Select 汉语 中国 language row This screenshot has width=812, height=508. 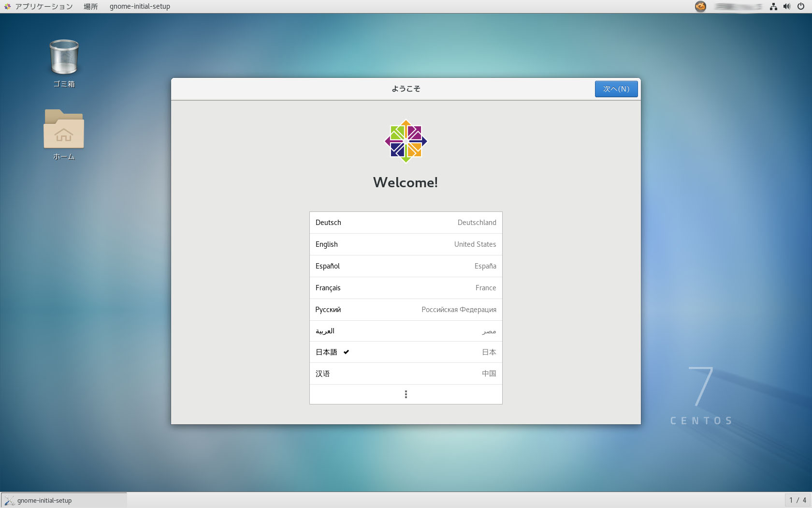pos(406,374)
